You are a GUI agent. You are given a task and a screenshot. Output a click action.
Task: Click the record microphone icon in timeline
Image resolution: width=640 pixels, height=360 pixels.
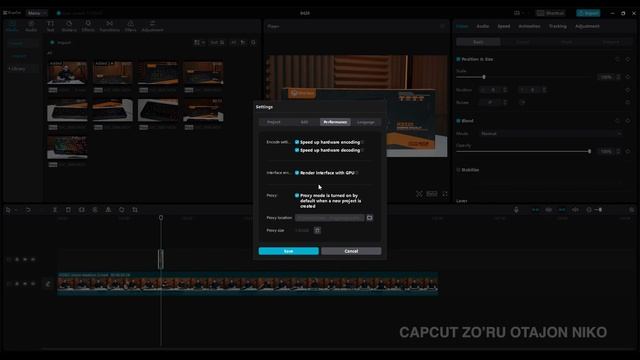pos(516,210)
